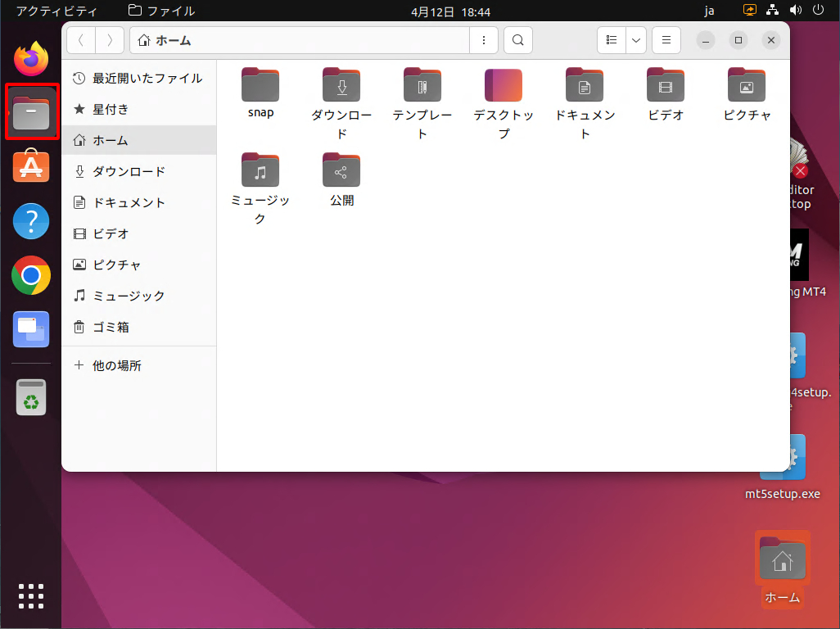Open the ミュージック folder in the grid
The image size is (840, 629).
click(x=260, y=170)
